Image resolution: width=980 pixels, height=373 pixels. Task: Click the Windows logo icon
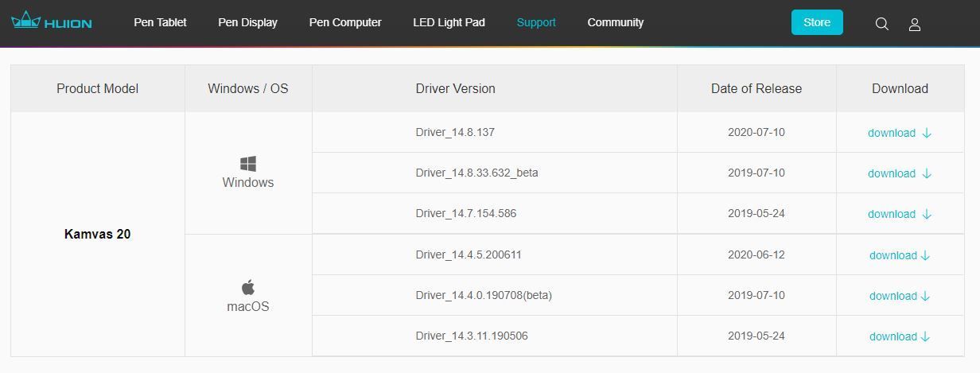pos(248,164)
